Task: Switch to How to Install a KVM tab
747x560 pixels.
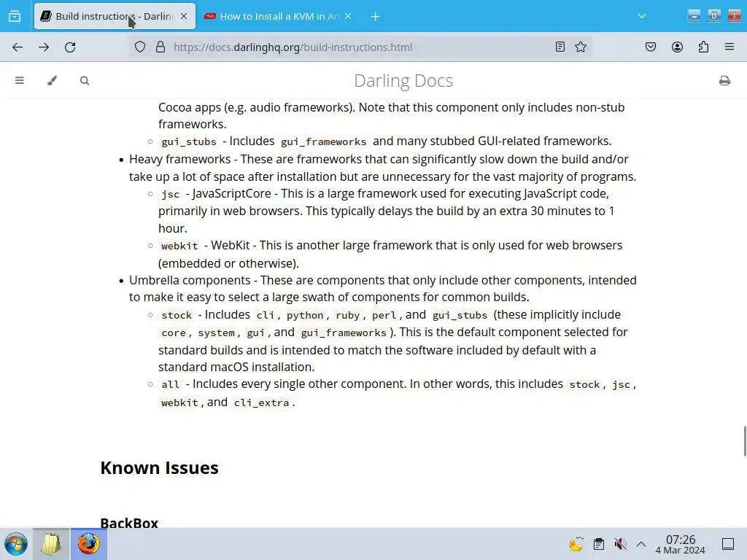Action: tap(279, 16)
